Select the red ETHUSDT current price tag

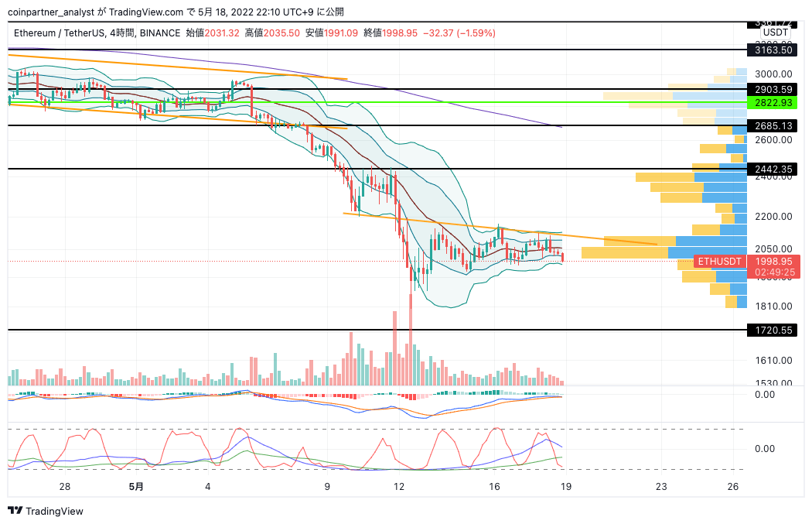tap(720, 262)
